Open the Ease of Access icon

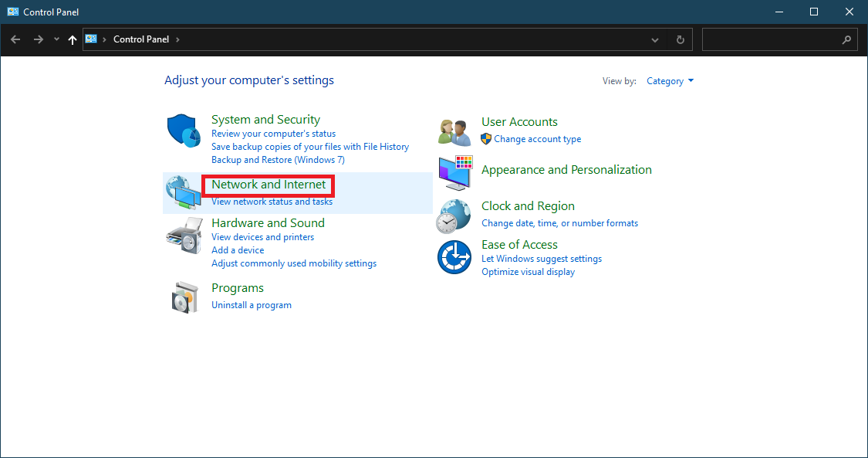[x=454, y=256]
